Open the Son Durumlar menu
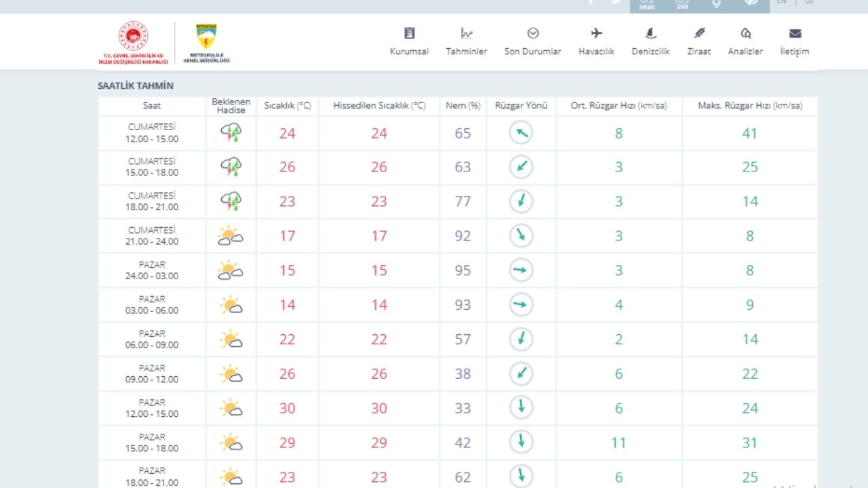Viewport: 868px width, 488px height. pyautogui.click(x=532, y=41)
